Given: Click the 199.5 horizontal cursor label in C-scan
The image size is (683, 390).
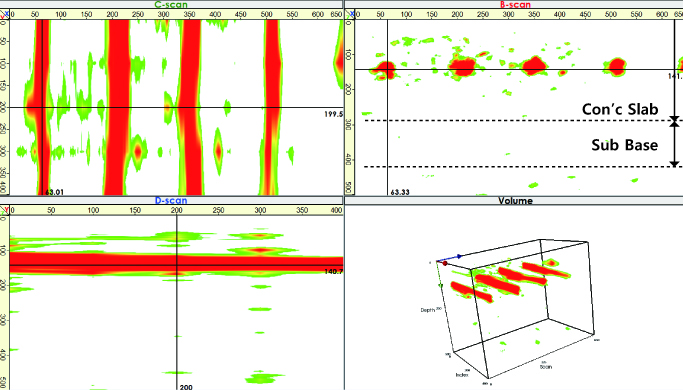Looking at the screenshot, I should pos(333,114).
